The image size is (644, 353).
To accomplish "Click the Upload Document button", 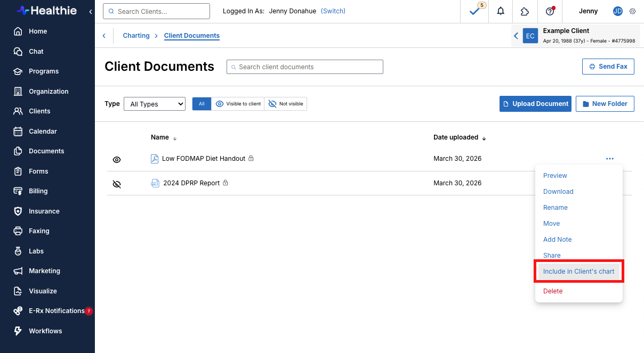I will (x=535, y=104).
